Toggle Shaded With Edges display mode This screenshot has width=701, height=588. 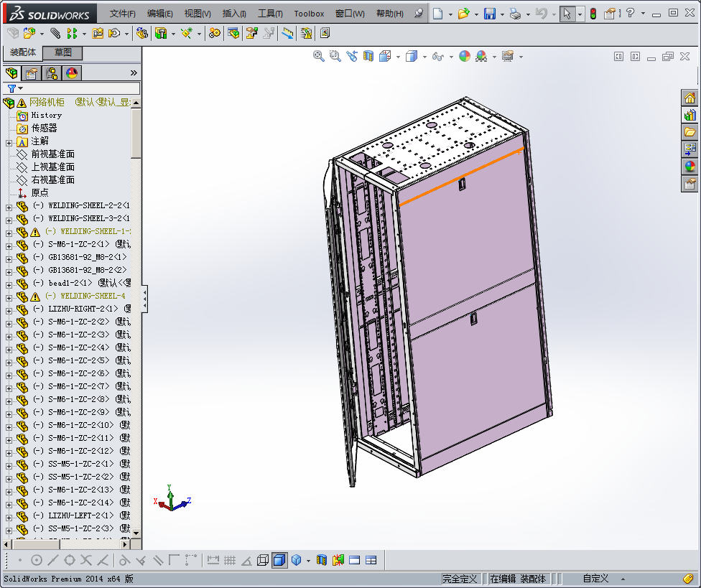[279, 560]
